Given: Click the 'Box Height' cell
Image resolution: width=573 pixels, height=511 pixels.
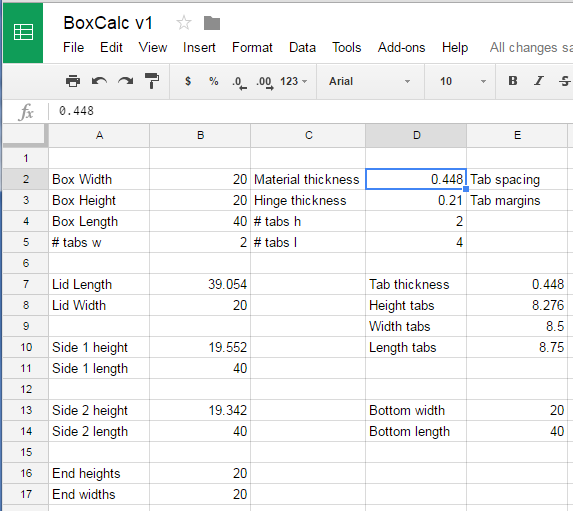Looking at the screenshot, I should pos(99,200).
